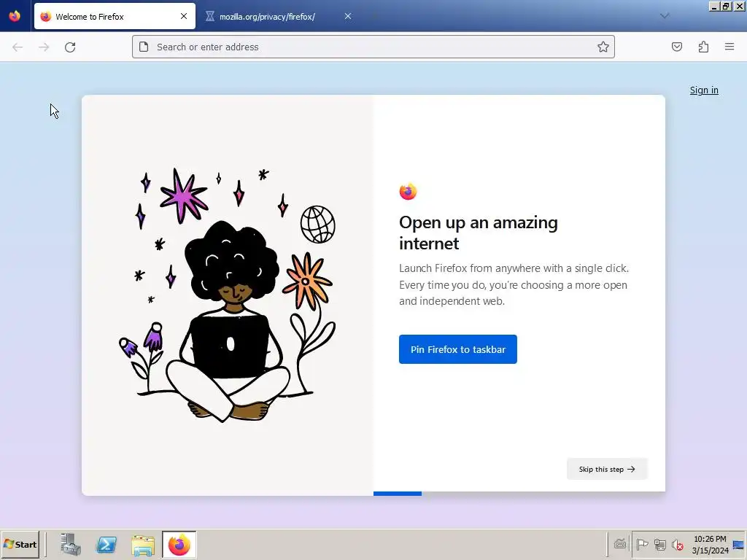This screenshot has height=560, width=747.
Task: Reload the current page
Action: pos(70,47)
